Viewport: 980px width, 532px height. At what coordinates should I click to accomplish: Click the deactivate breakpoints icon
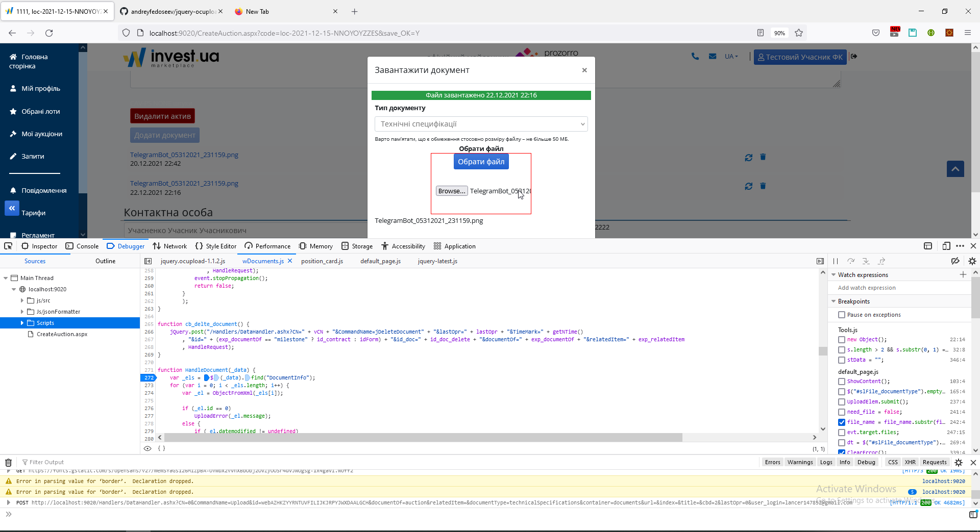955,261
